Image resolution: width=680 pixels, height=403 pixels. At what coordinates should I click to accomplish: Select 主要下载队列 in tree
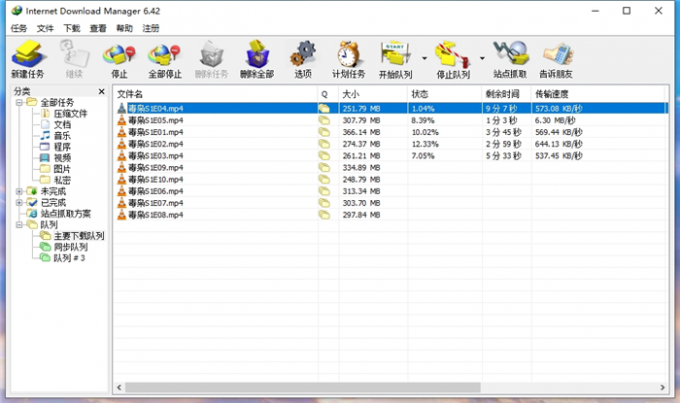tap(78, 236)
